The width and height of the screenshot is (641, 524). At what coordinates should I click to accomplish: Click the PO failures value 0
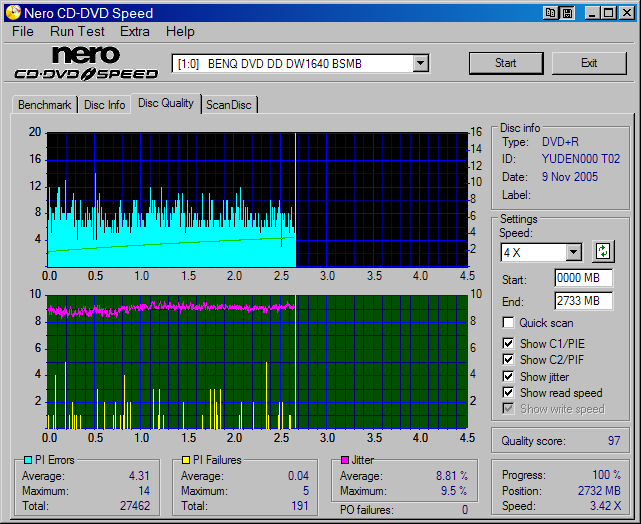465,510
